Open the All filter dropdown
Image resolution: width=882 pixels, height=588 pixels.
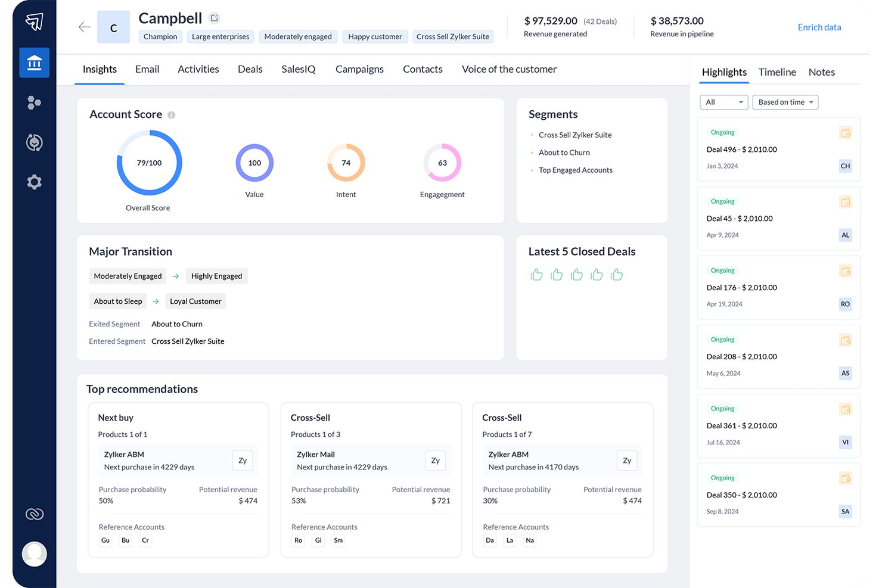pyautogui.click(x=724, y=102)
